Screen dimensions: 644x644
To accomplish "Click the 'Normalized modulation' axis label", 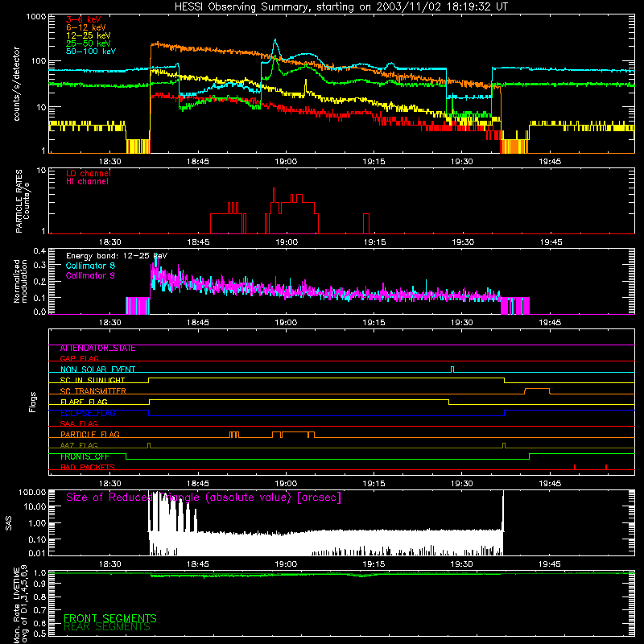I will click(x=20, y=281).
